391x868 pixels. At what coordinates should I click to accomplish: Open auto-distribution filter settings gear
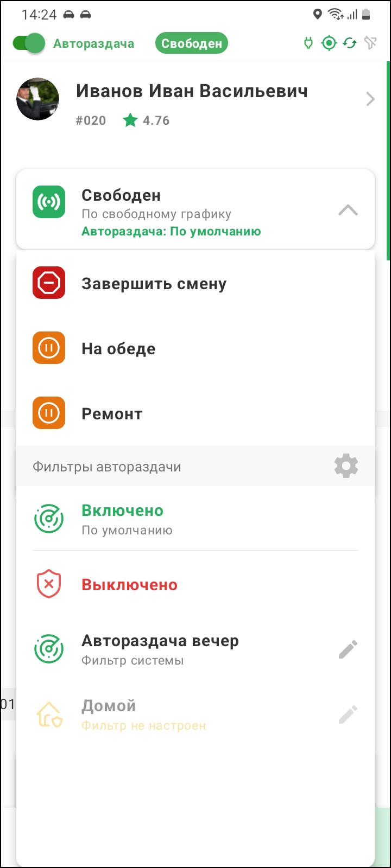tap(346, 466)
